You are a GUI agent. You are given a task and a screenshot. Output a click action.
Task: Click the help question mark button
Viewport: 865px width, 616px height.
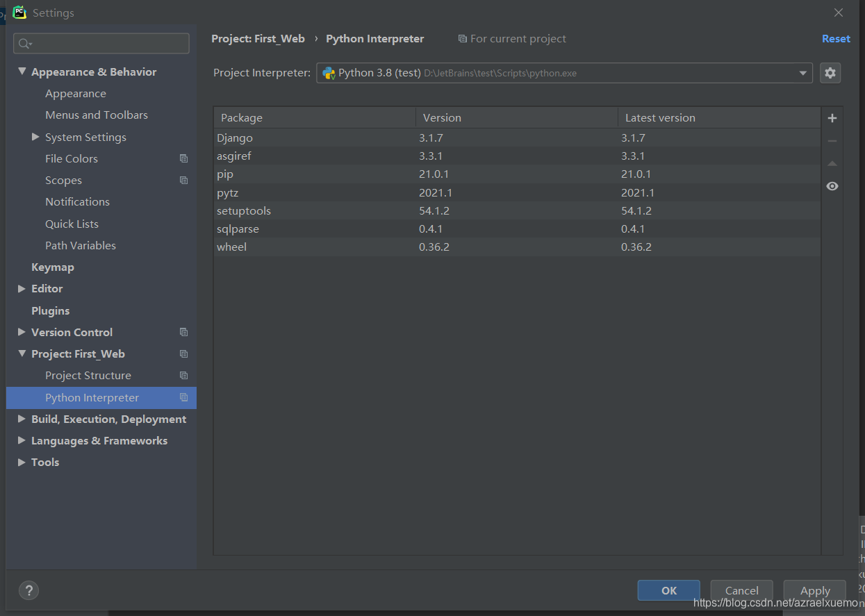click(28, 590)
